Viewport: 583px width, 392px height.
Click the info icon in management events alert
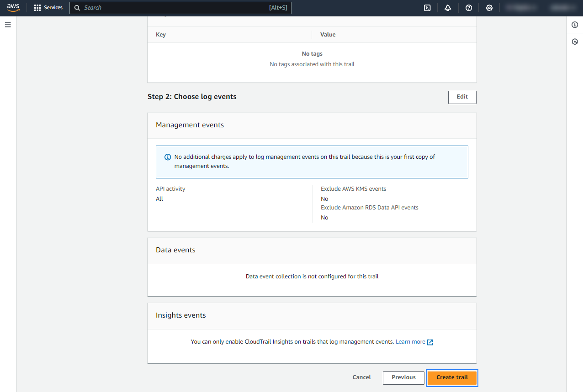168,157
